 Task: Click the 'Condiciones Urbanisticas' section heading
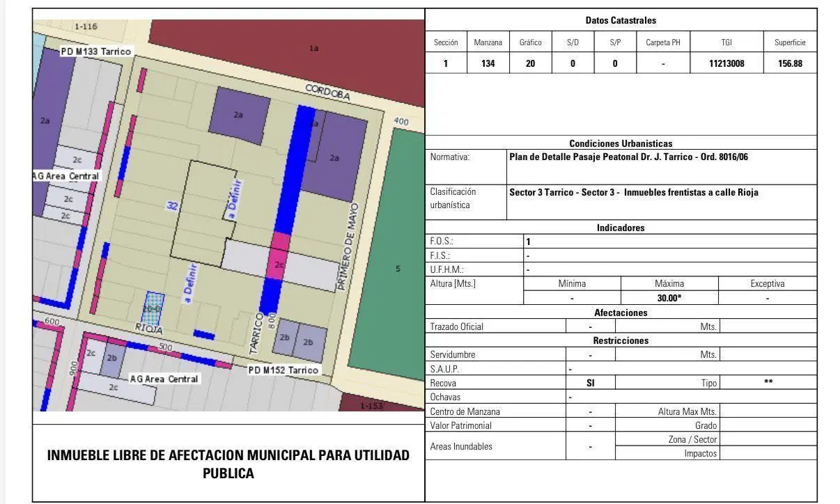pos(621,143)
